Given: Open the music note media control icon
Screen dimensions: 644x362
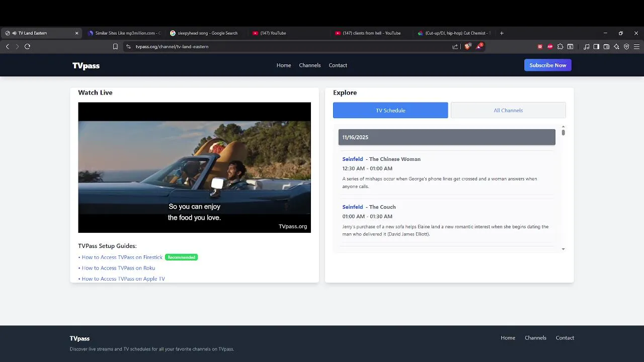Looking at the screenshot, I should tap(586, 46).
